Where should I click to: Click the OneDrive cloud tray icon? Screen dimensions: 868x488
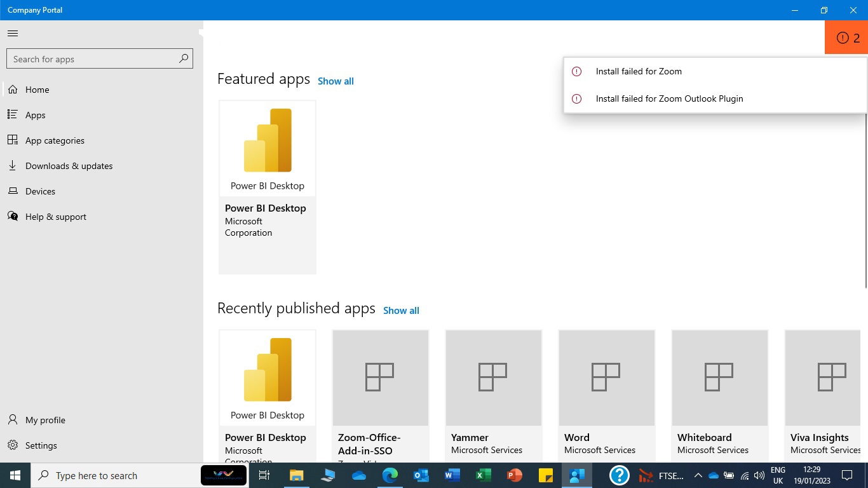pyautogui.click(x=713, y=475)
